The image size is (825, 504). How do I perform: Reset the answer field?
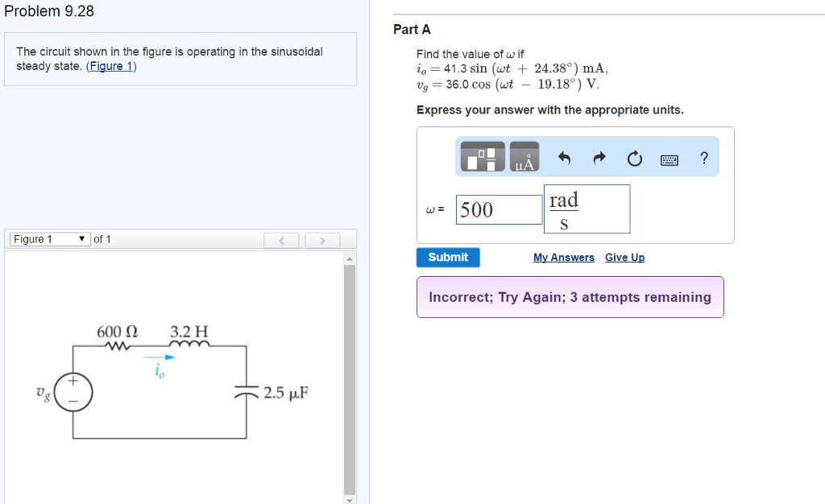tap(635, 158)
